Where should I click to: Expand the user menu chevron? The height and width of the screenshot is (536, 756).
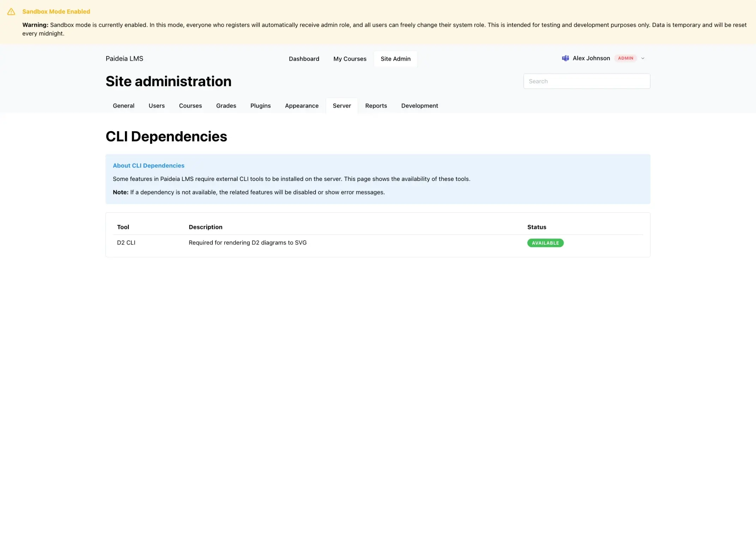pos(643,58)
